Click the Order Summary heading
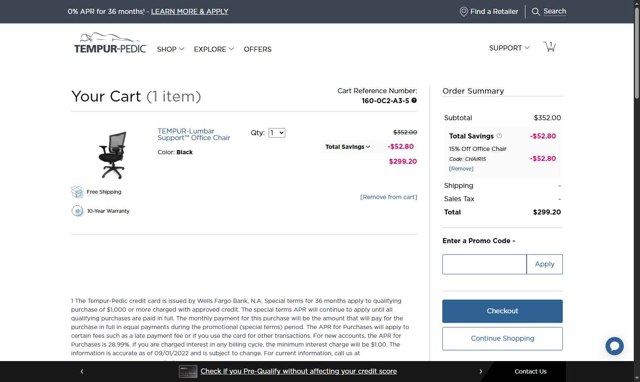 point(473,91)
